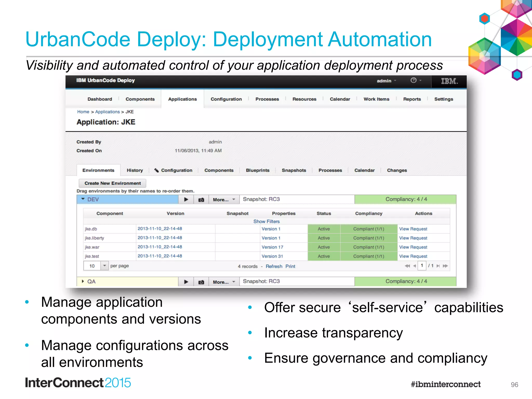Click the DEV environment snapshot camera icon

(201, 199)
